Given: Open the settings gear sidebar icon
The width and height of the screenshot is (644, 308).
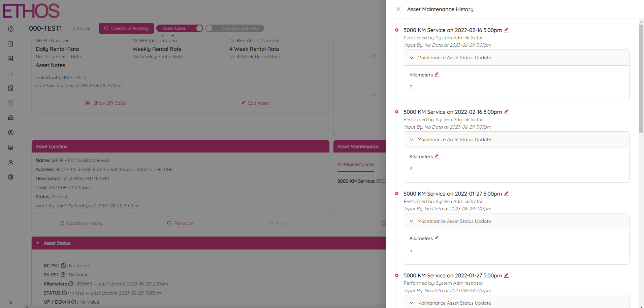Looking at the screenshot, I should point(11,177).
